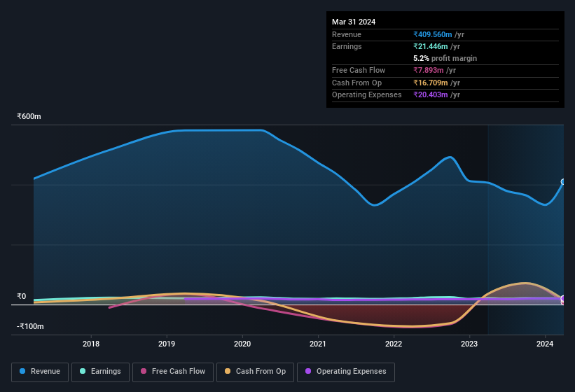Viewport: 575px width, 392px height.
Task: Toggle the Cash From Op legend button
Action: [255, 372]
